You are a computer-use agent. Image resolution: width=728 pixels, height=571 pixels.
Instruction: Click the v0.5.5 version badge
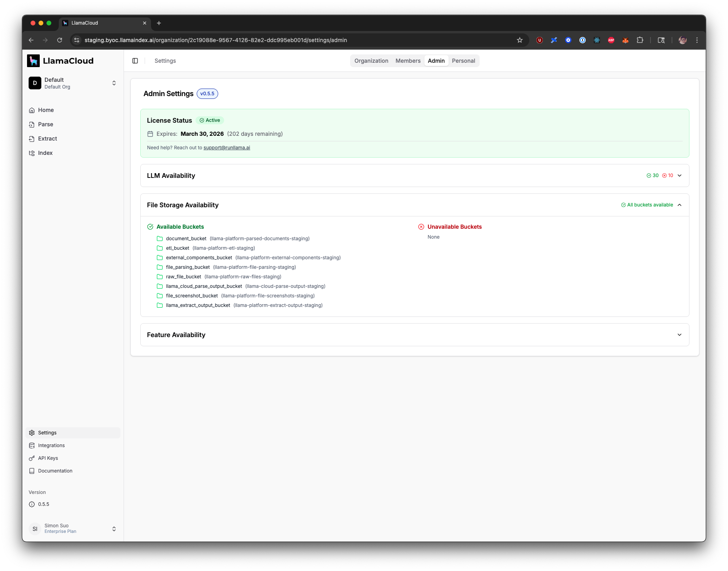click(x=207, y=94)
